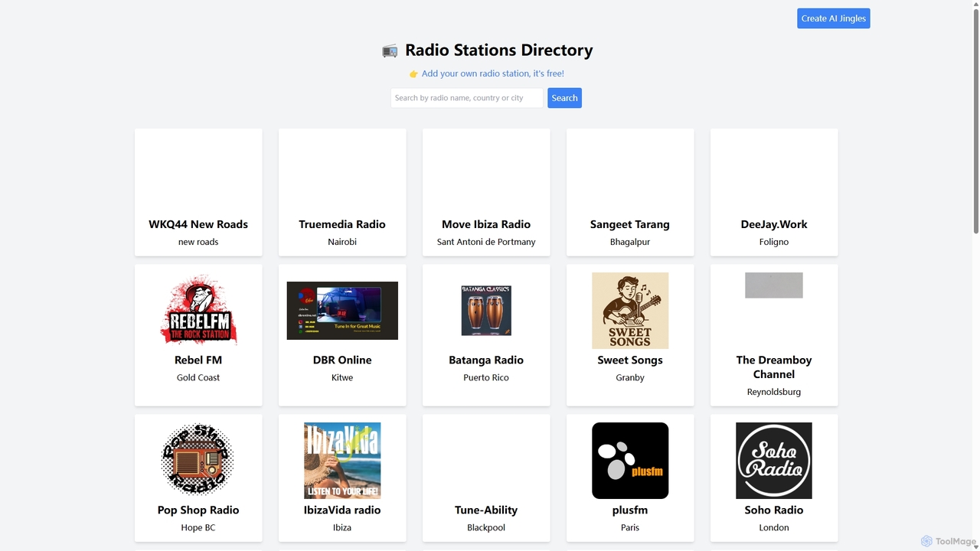Click the 'Blackpool' city text
980x551 pixels.
coord(486,527)
